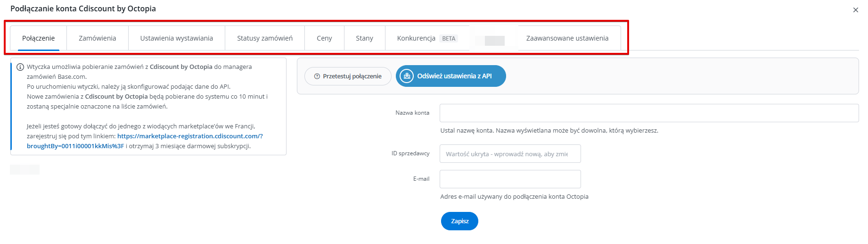This screenshot has width=868, height=244.
Task: Click the API refresh icon in the blue button
Action: (x=407, y=76)
